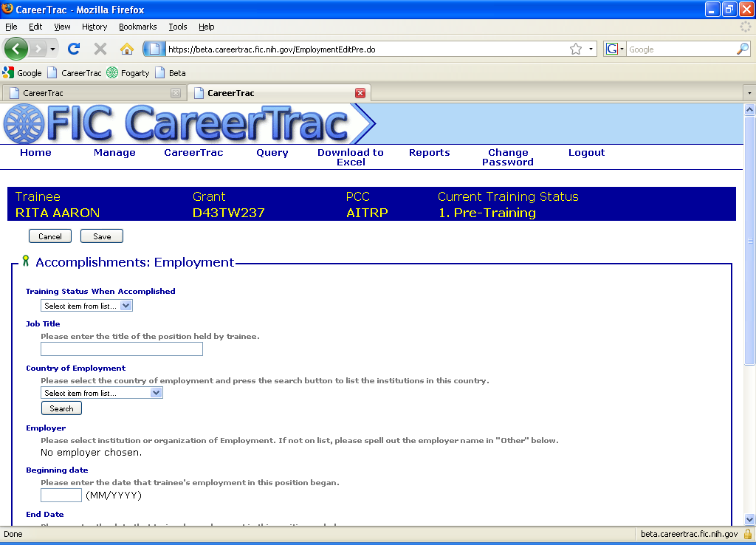Open Country of Employment dropdown
Image resolution: width=756 pixels, height=545 pixels.
click(102, 393)
